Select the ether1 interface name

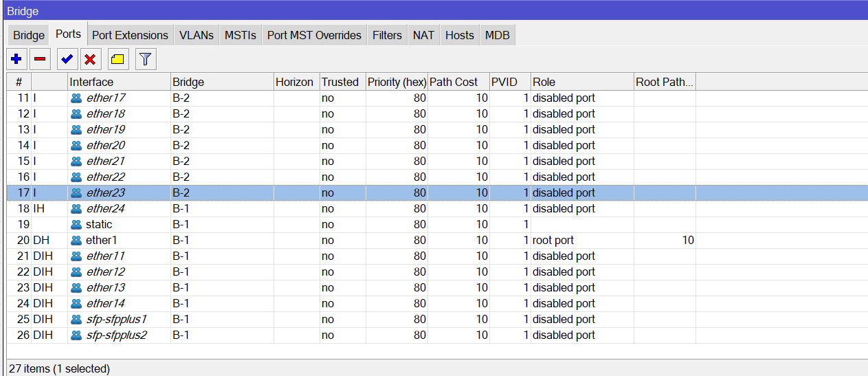(102, 241)
